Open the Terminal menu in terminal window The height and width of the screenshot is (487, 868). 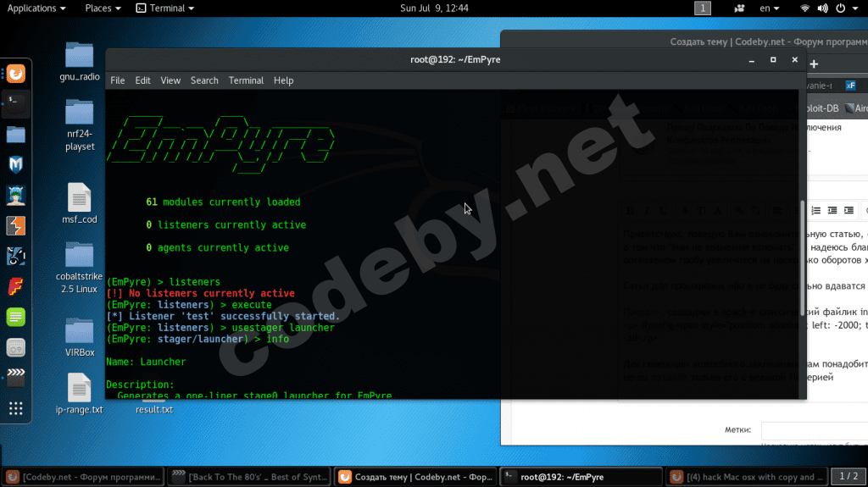[x=246, y=80]
